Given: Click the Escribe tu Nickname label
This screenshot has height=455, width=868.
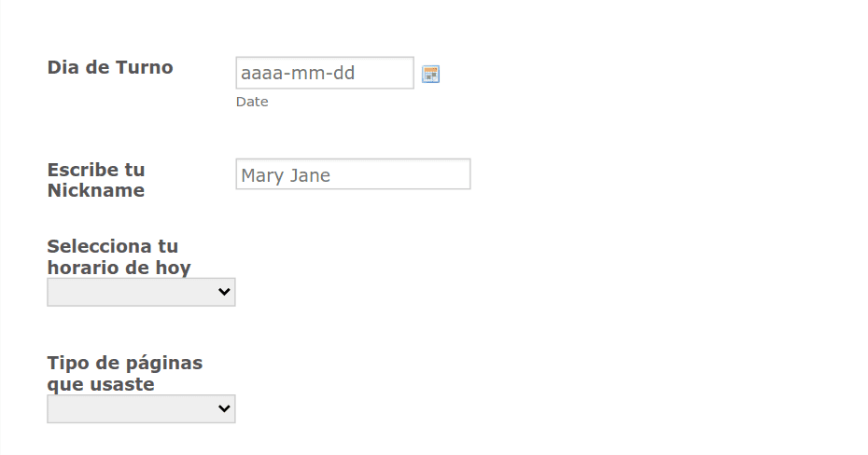Looking at the screenshot, I should point(96,180).
